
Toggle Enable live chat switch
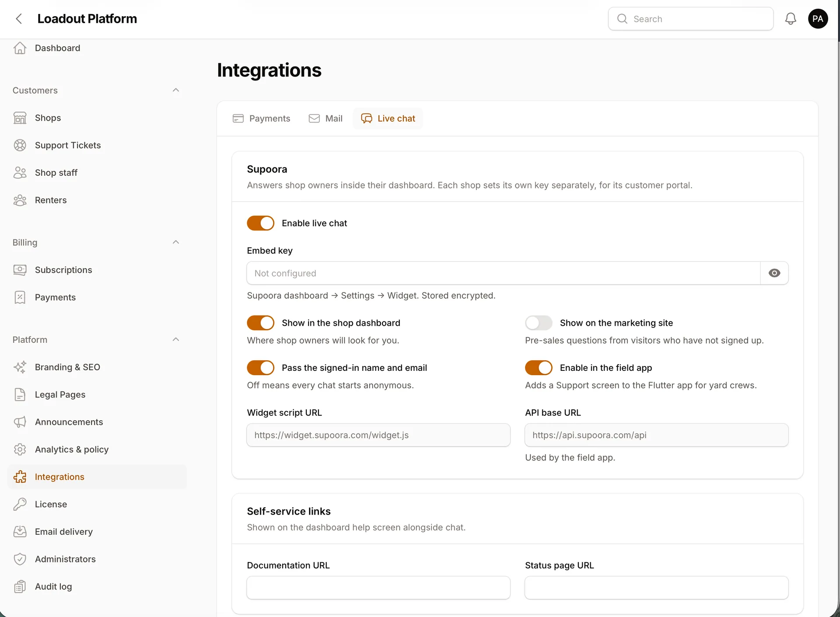260,223
